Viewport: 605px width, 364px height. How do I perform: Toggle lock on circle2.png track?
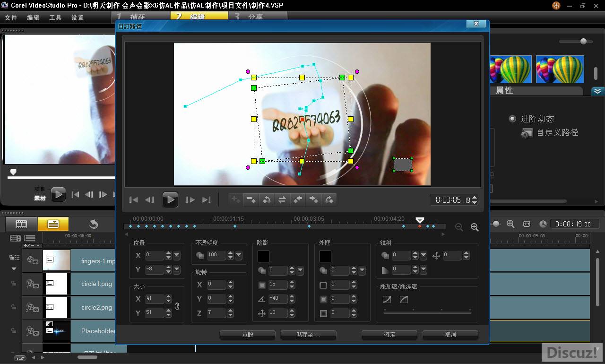[14, 307]
